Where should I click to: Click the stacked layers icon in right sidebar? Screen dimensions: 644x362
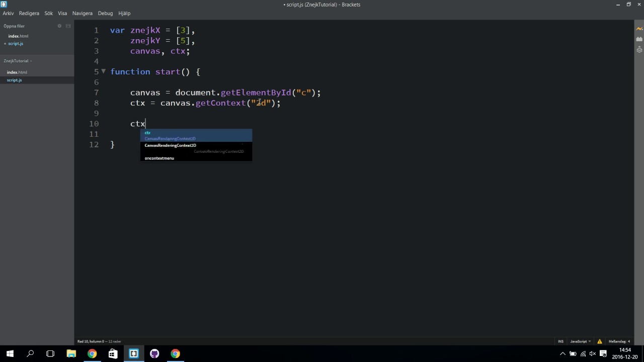(x=639, y=50)
